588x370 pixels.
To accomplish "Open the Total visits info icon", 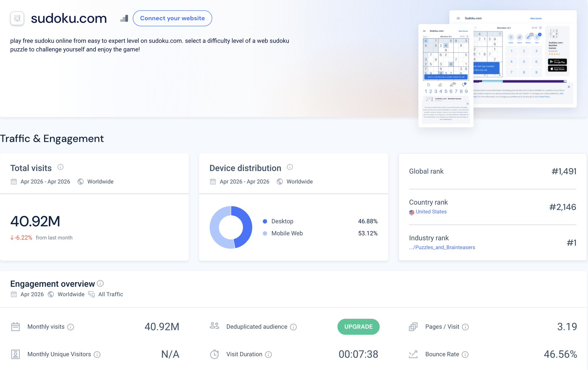I will point(60,167).
